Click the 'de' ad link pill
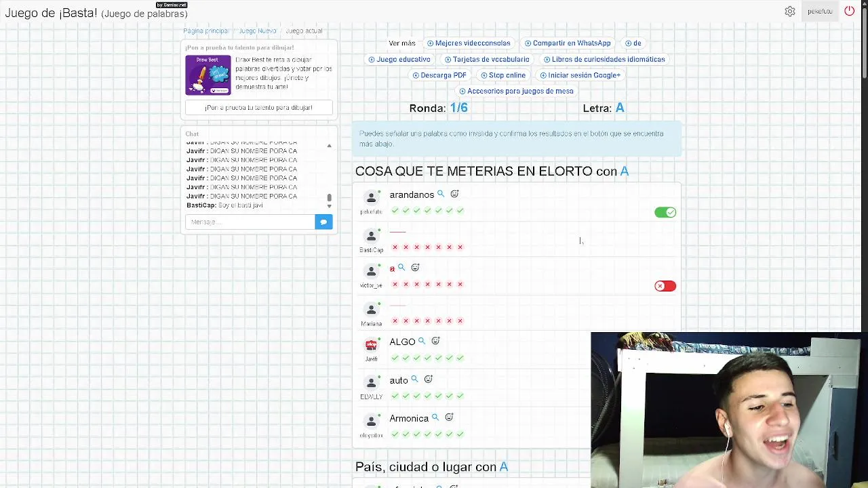 pyautogui.click(x=633, y=43)
